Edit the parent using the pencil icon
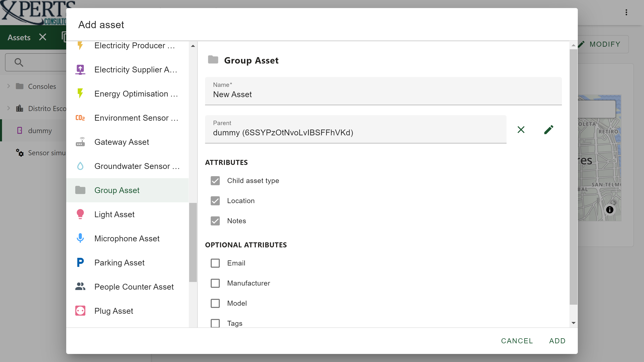The height and width of the screenshot is (362, 644). pyautogui.click(x=548, y=129)
